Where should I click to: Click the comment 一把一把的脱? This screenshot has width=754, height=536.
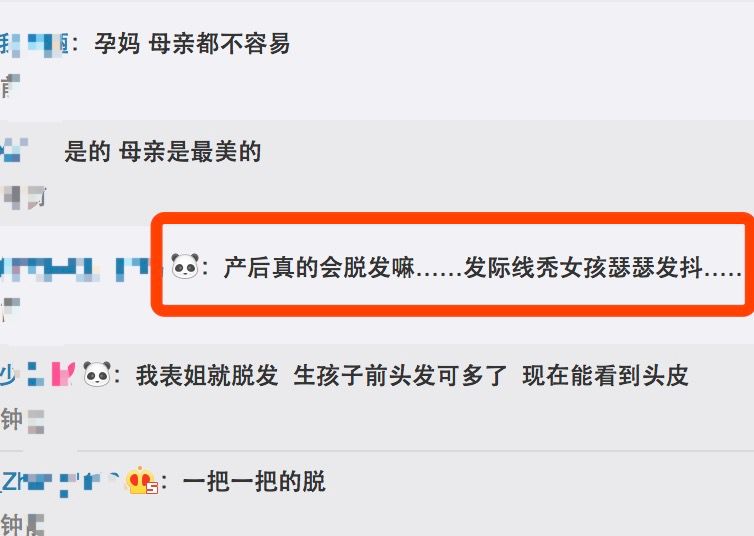point(254,481)
